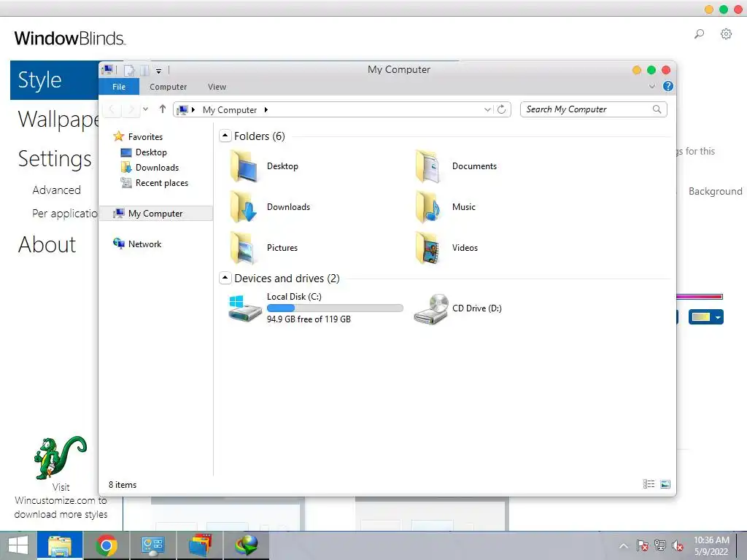Screen dimensions: 747x560
Task: Select CD Drive (D:) icon
Action: click(431, 308)
